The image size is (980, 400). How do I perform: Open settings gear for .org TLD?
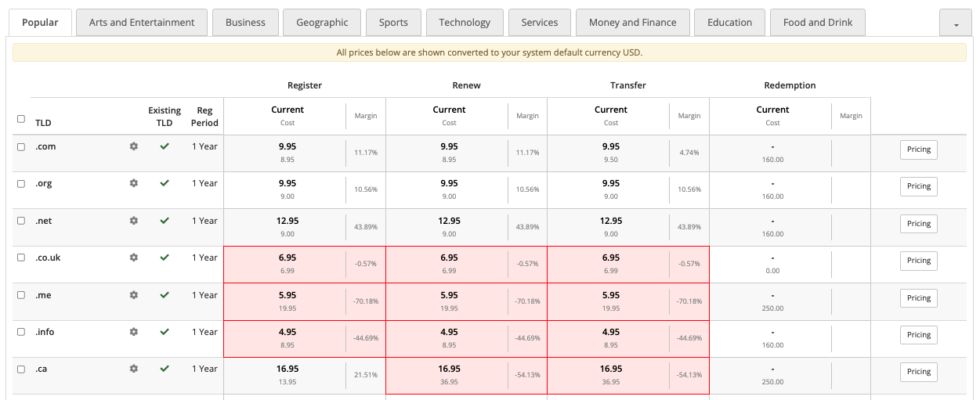point(134,183)
